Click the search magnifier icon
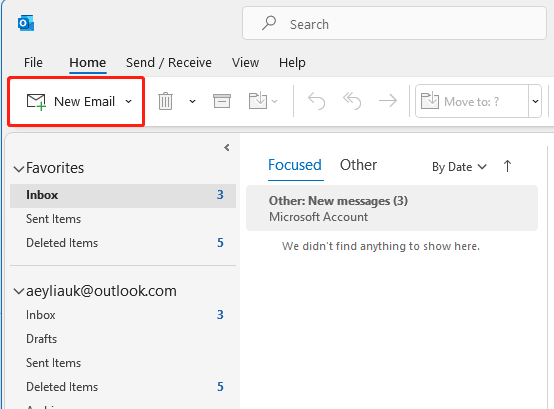 [x=269, y=23]
